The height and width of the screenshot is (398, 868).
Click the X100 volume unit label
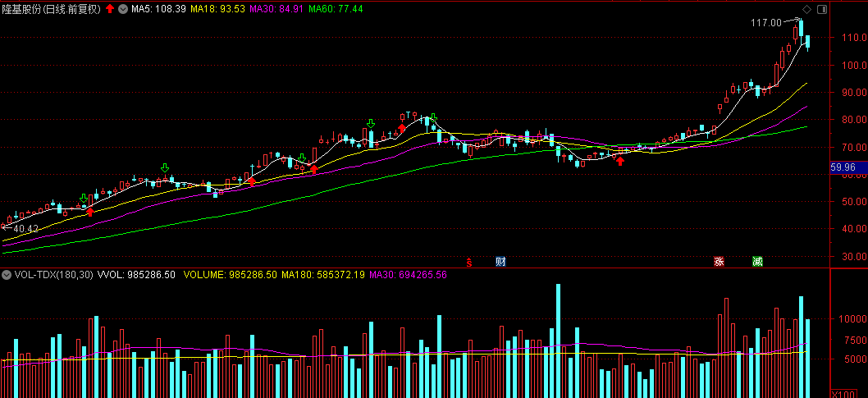(843, 394)
